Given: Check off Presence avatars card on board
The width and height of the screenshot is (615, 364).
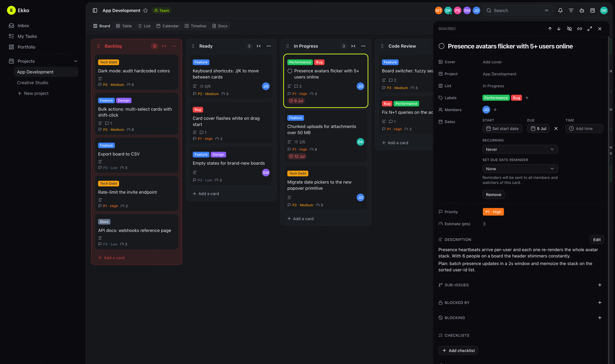Looking at the screenshot, I should click(290, 71).
